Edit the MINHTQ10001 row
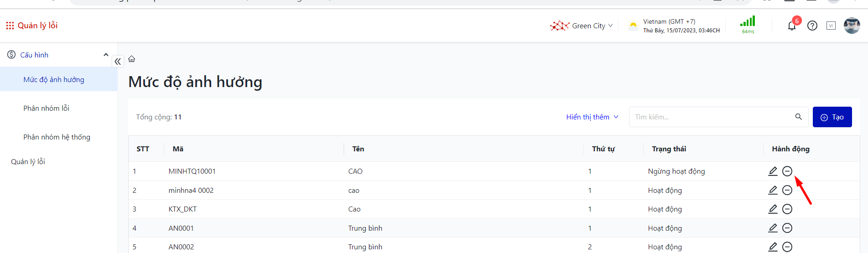 (773, 171)
